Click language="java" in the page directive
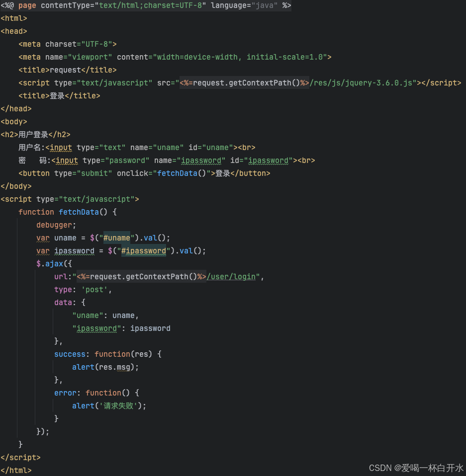 click(x=244, y=5)
